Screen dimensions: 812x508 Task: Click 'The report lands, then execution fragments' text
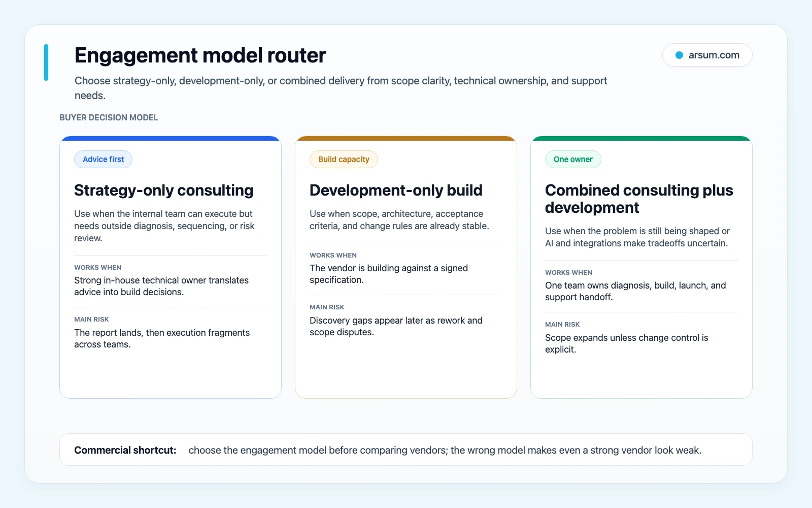point(162,338)
